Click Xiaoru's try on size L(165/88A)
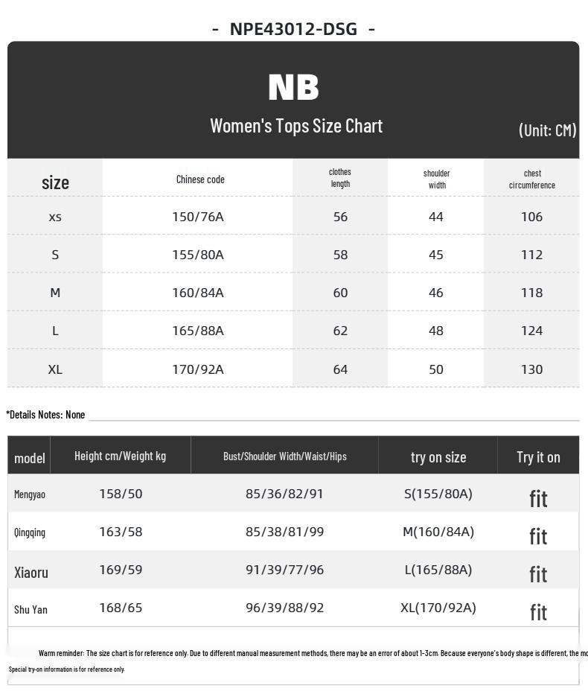Viewport: 588px width, 700px height. pyautogui.click(x=438, y=570)
